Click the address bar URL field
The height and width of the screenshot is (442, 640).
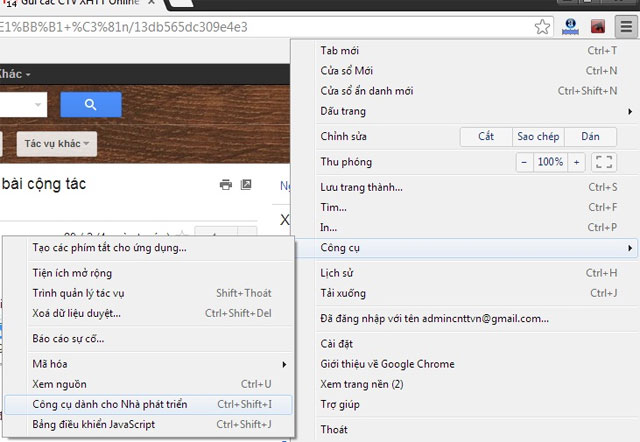coord(265,27)
